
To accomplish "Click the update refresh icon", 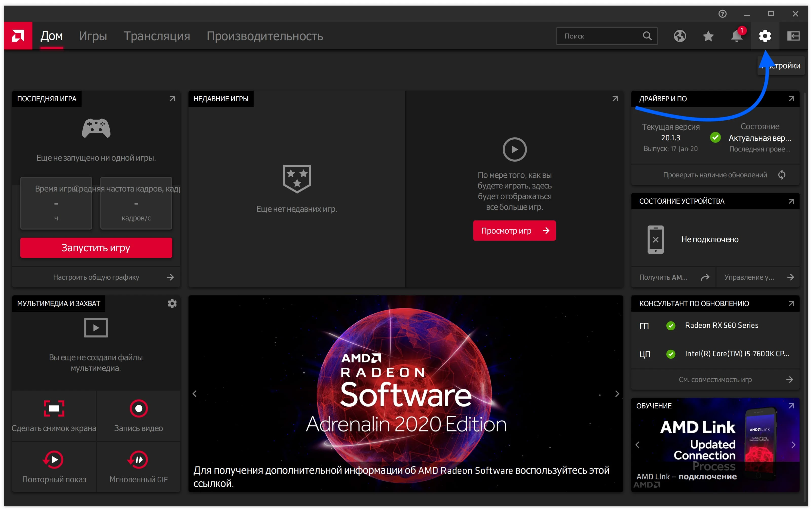I will (x=783, y=175).
